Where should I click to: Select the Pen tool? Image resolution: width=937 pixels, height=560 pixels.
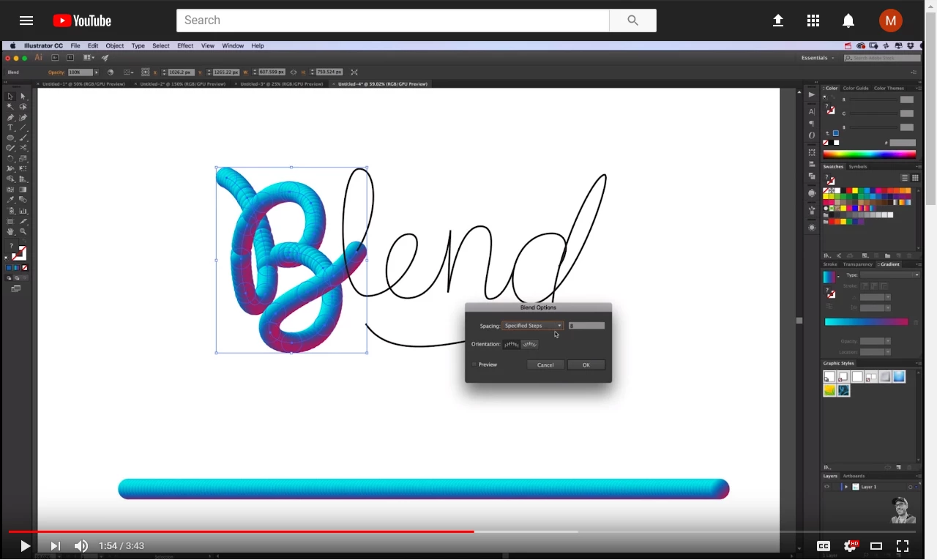point(10,117)
